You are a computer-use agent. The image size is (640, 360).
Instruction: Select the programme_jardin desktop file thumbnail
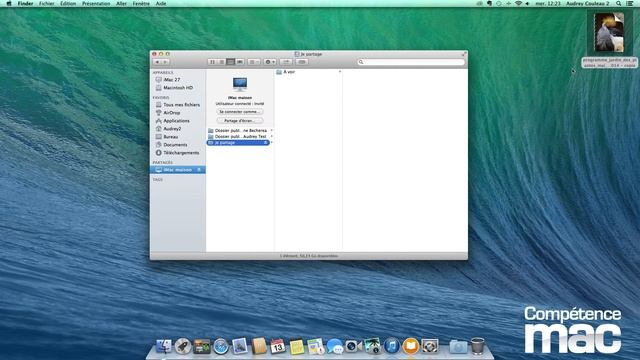point(609,32)
